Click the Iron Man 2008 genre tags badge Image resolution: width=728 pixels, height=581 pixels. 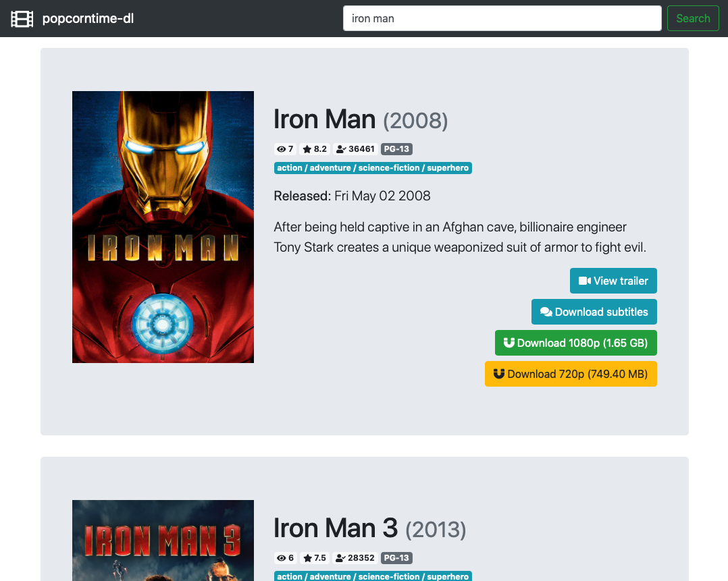coord(373,168)
